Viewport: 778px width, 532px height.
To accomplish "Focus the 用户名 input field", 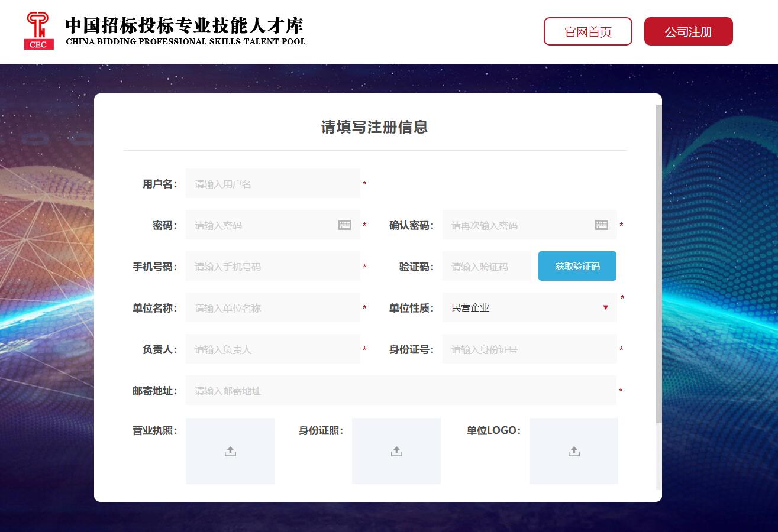I will click(x=272, y=184).
